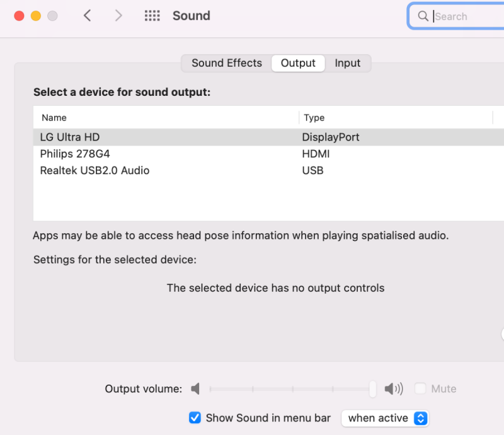Click the back navigation chevron
The height and width of the screenshot is (435, 504).
point(88,16)
